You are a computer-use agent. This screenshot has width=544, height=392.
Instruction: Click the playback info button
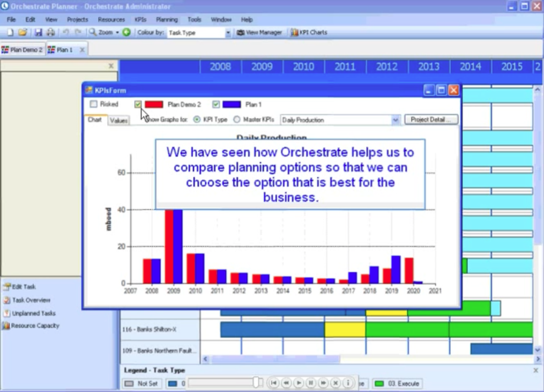pyautogui.click(x=348, y=383)
